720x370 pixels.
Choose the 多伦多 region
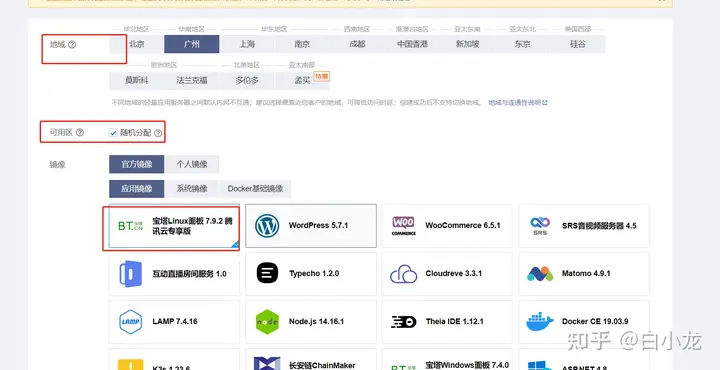[x=247, y=80]
